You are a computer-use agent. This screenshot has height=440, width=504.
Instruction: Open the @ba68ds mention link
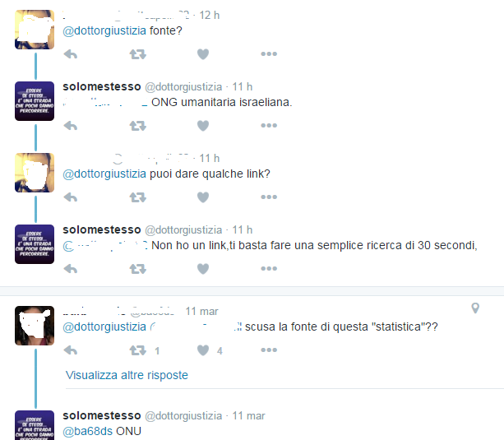click(87, 431)
